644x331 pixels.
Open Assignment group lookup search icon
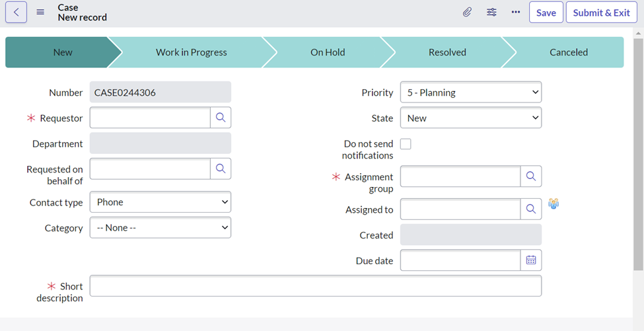coord(531,176)
